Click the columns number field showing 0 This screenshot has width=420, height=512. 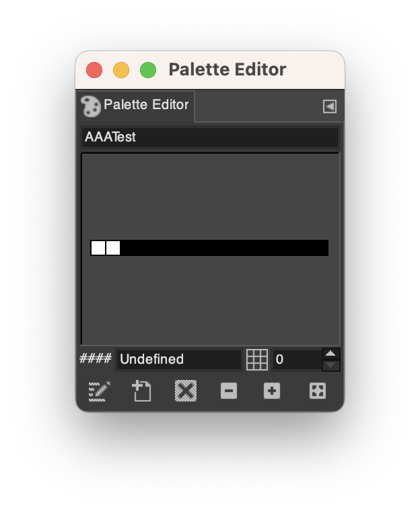pos(297,360)
